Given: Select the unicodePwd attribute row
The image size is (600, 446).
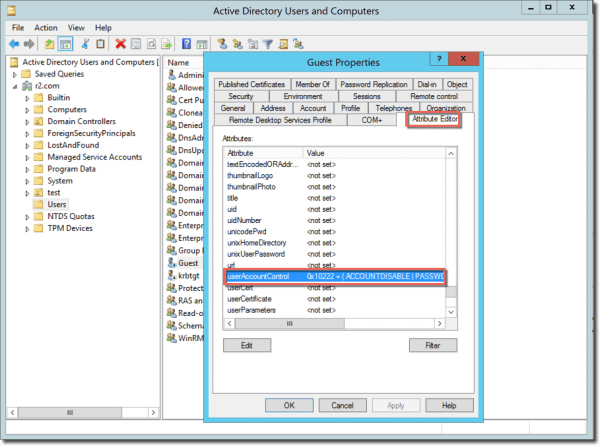Looking at the screenshot, I should click(335, 232).
